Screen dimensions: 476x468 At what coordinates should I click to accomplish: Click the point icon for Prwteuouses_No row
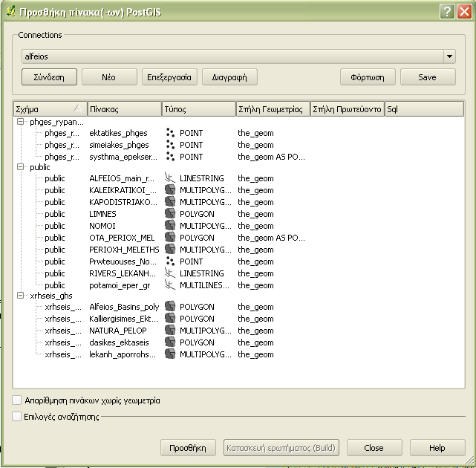170,261
